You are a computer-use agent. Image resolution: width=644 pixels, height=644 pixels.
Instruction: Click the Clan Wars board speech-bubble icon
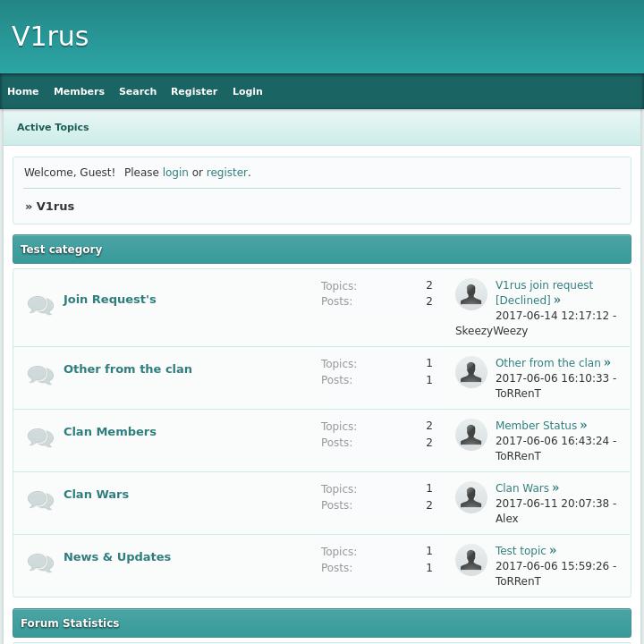tap(40, 500)
